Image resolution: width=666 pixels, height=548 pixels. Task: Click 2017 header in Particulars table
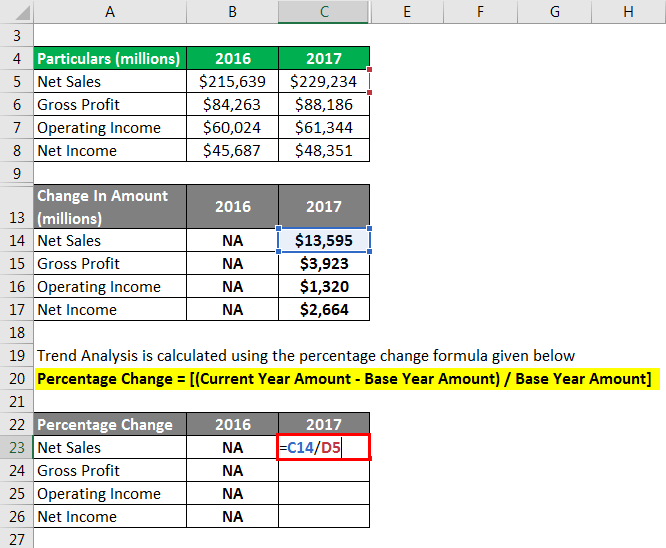324,58
